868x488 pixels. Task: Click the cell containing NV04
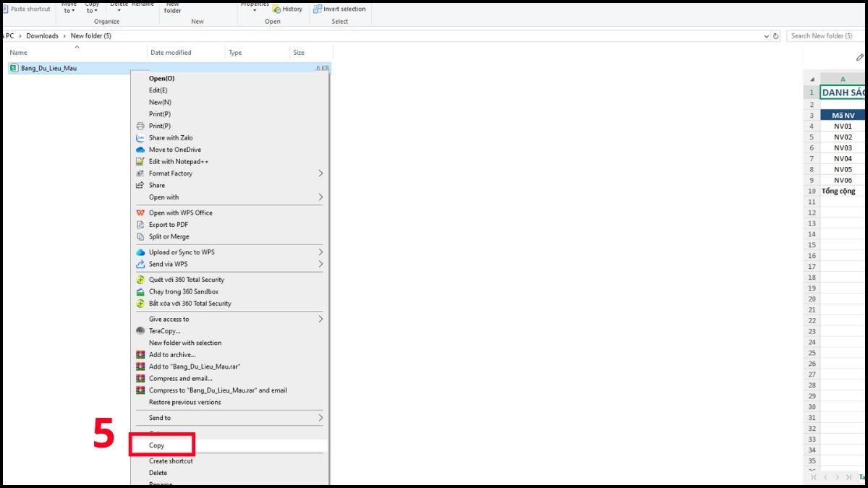(843, 158)
